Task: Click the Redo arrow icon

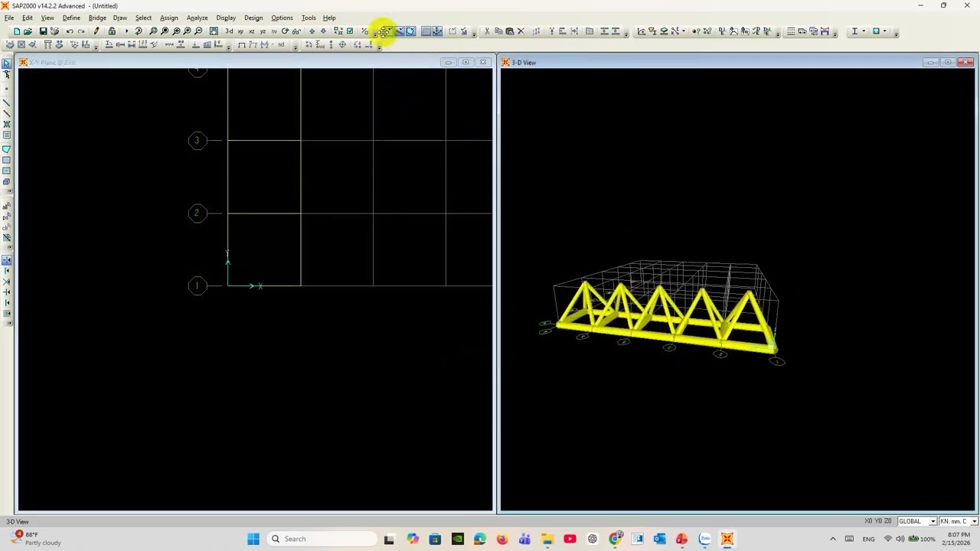Action: 80,31
